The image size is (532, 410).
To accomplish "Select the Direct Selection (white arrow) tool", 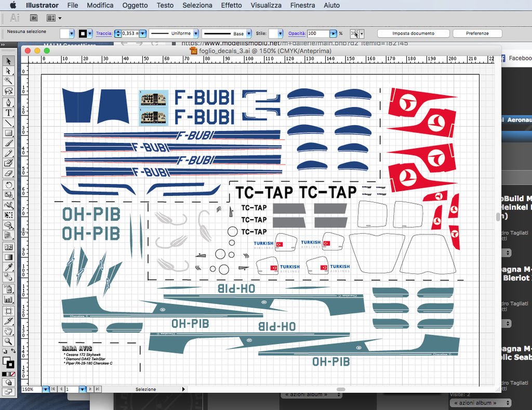I will point(8,71).
